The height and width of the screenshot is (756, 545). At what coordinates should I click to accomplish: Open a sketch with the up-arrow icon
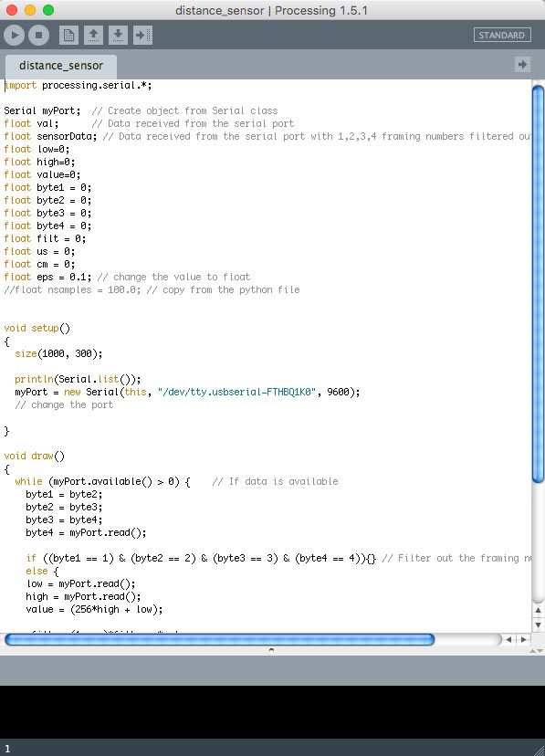point(93,36)
